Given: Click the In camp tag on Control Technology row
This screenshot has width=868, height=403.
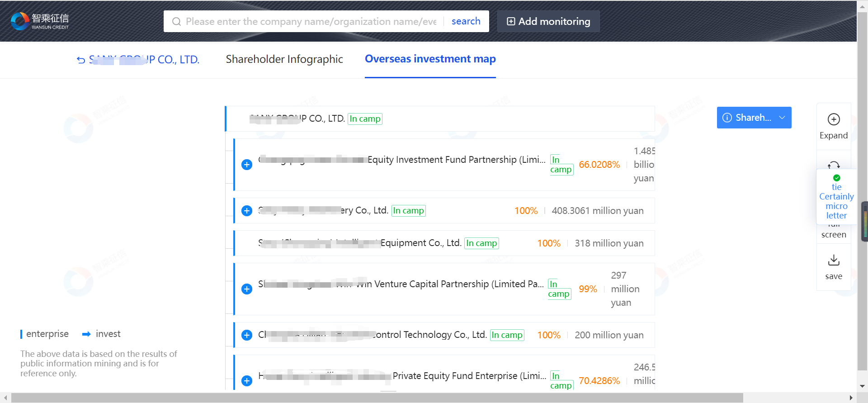Looking at the screenshot, I should 507,335.
